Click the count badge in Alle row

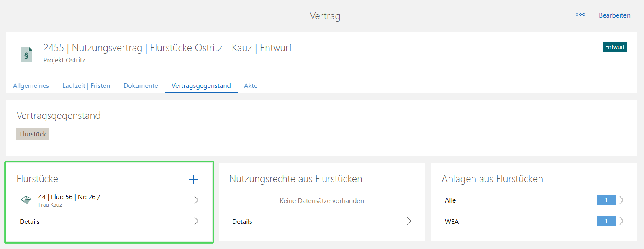606,200
